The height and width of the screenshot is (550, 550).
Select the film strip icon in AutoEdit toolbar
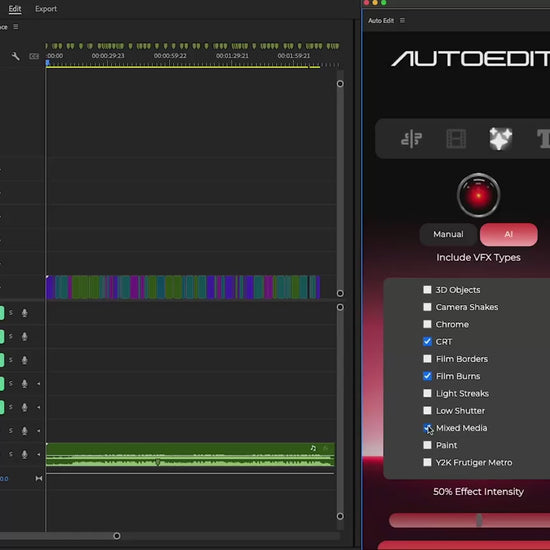pyautogui.click(x=456, y=139)
